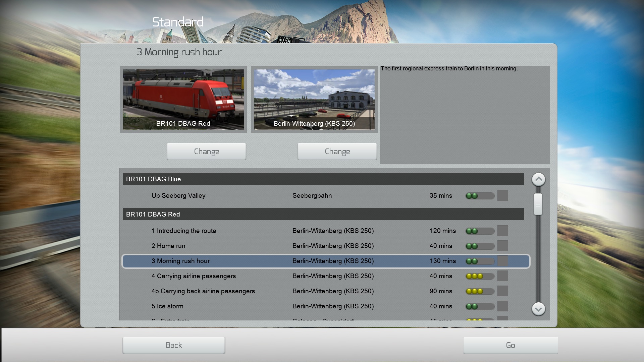Image resolution: width=644 pixels, height=362 pixels.
Task: Collapse the BR101 DBAG Red group header
Action: (x=323, y=214)
